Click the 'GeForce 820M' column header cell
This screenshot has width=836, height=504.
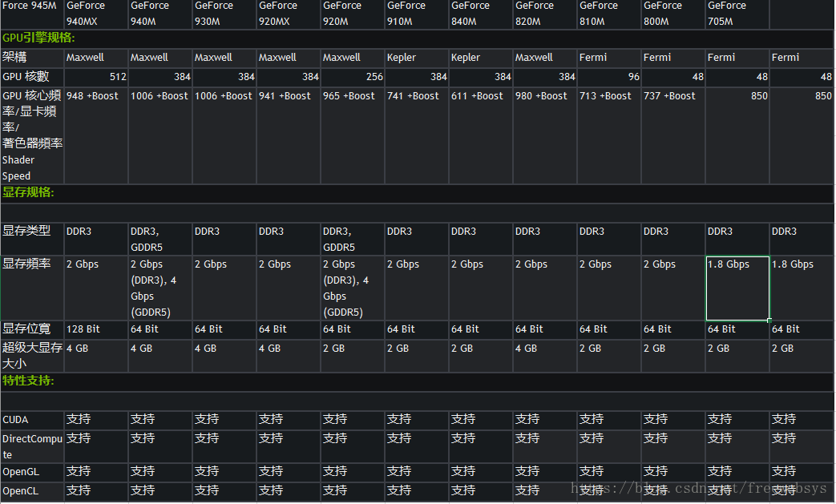(545, 14)
